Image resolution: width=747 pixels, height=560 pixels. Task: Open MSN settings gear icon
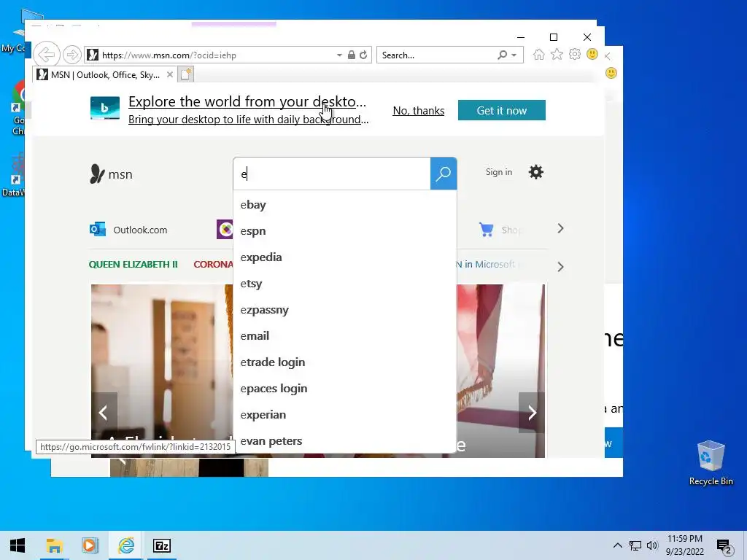[536, 172]
